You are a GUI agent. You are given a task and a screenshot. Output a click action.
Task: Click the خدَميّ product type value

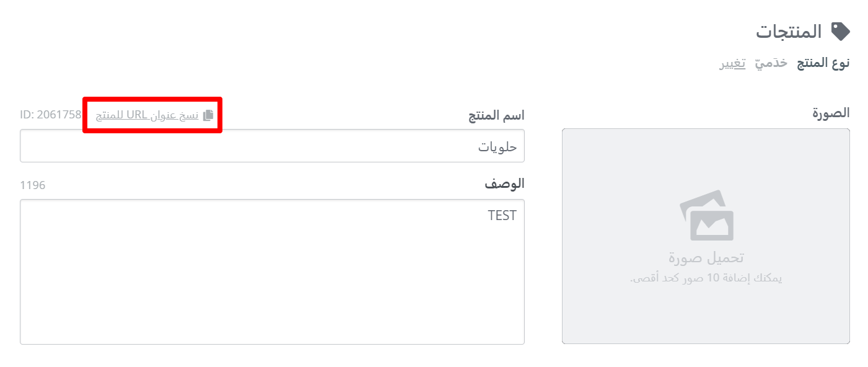click(x=771, y=63)
